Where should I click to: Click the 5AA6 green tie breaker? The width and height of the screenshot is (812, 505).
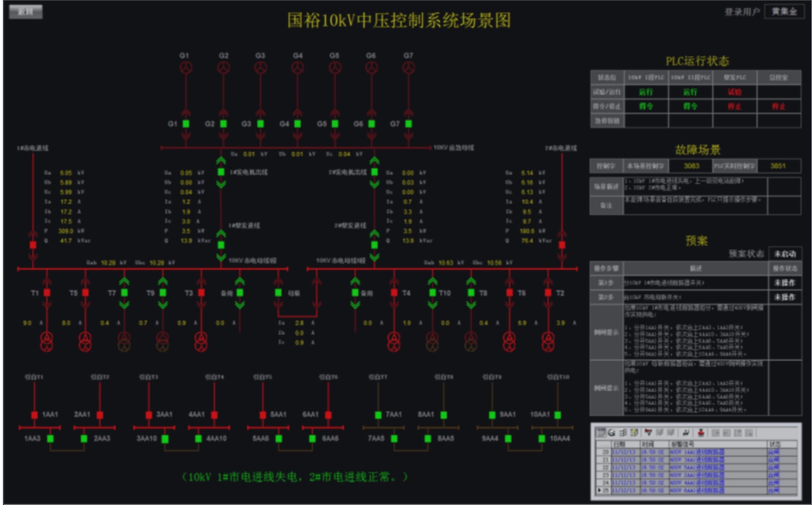(x=279, y=439)
